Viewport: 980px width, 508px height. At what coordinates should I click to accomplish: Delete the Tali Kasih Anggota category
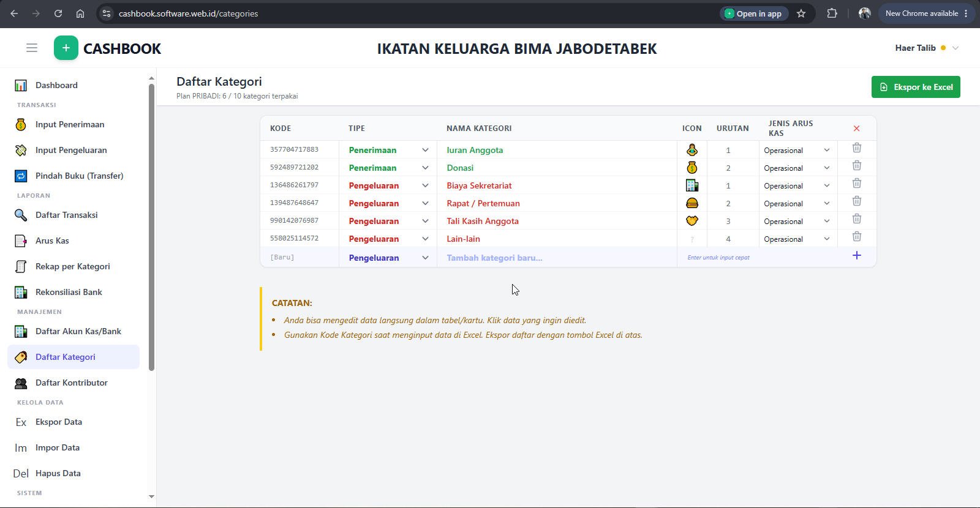tap(857, 219)
